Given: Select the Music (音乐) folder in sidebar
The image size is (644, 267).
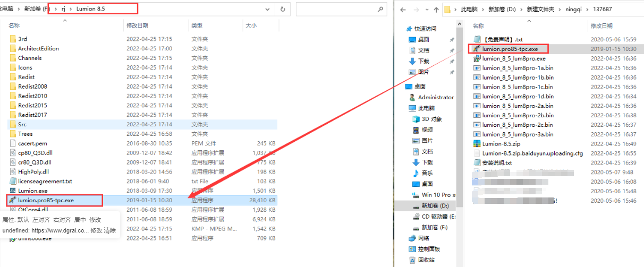Looking at the screenshot, I should point(427,173).
